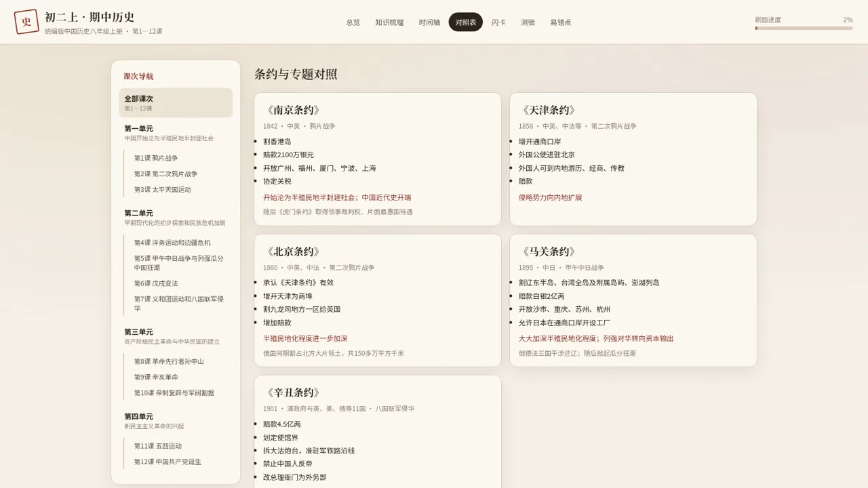Image resolution: width=868 pixels, height=488 pixels.
Task: Switch to the 测验 tab
Action: click(x=528, y=22)
